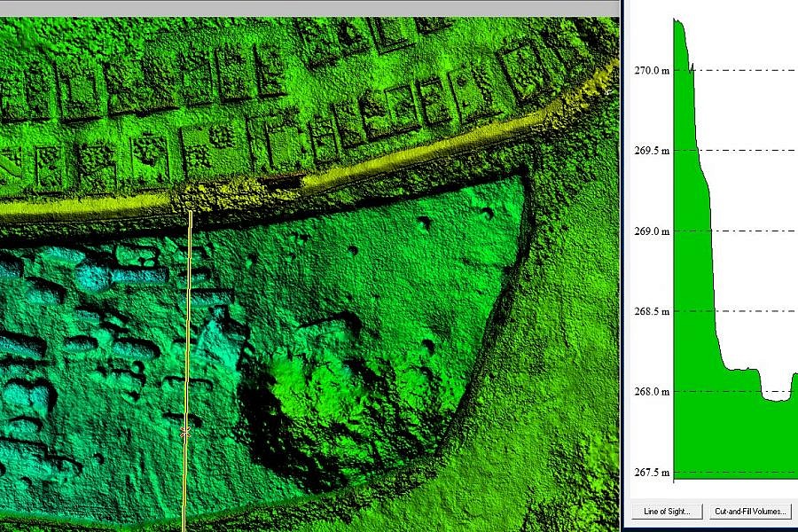Select the 270.0 m elevation label

[x=652, y=70]
